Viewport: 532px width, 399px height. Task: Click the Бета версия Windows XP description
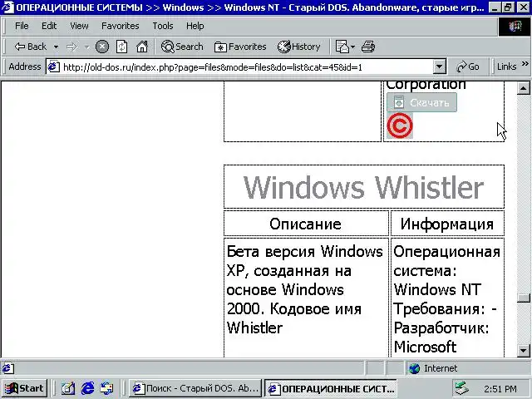click(x=304, y=290)
